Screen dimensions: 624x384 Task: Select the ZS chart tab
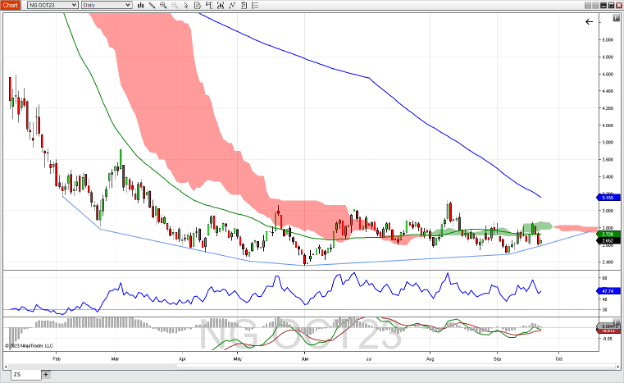click(x=26, y=374)
